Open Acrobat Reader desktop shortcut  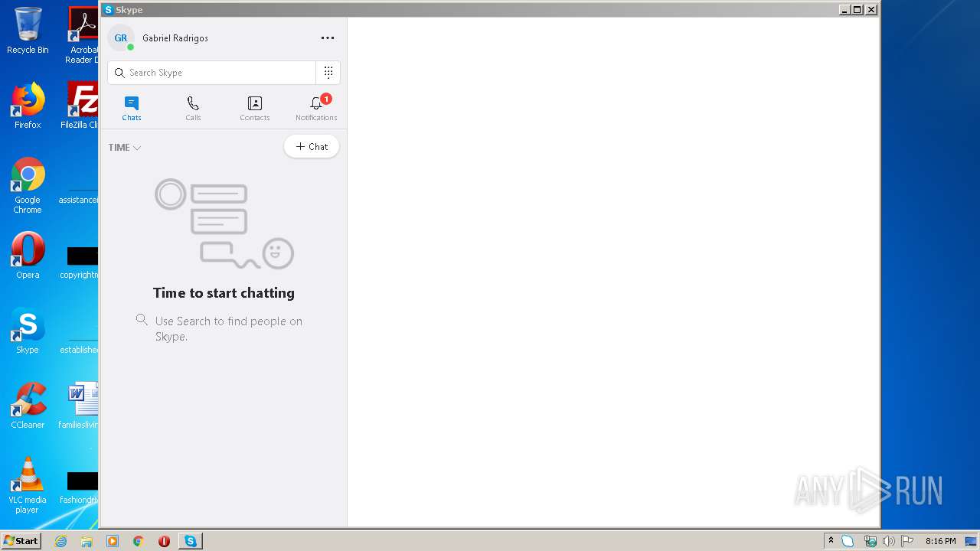(83, 35)
